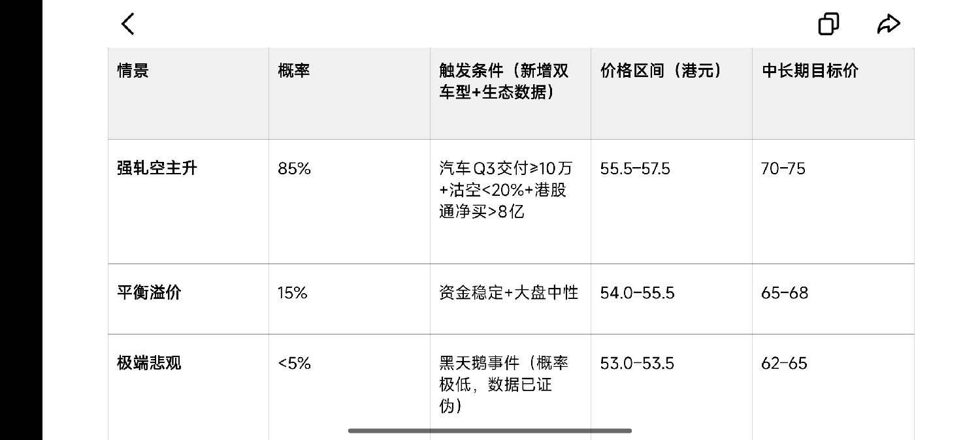Tap the copy icon at top

point(828,24)
